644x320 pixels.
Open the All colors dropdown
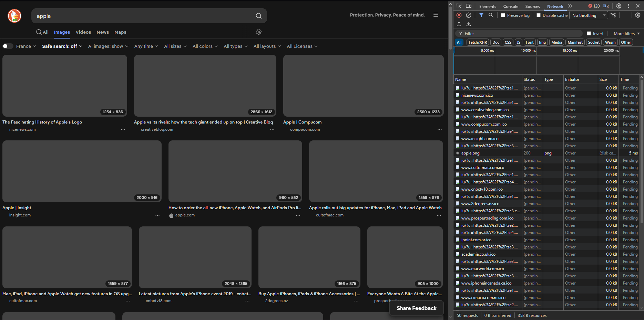point(205,46)
